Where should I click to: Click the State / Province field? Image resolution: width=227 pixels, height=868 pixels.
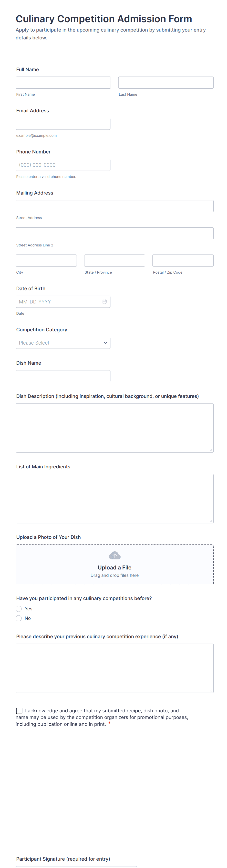coord(114,260)
